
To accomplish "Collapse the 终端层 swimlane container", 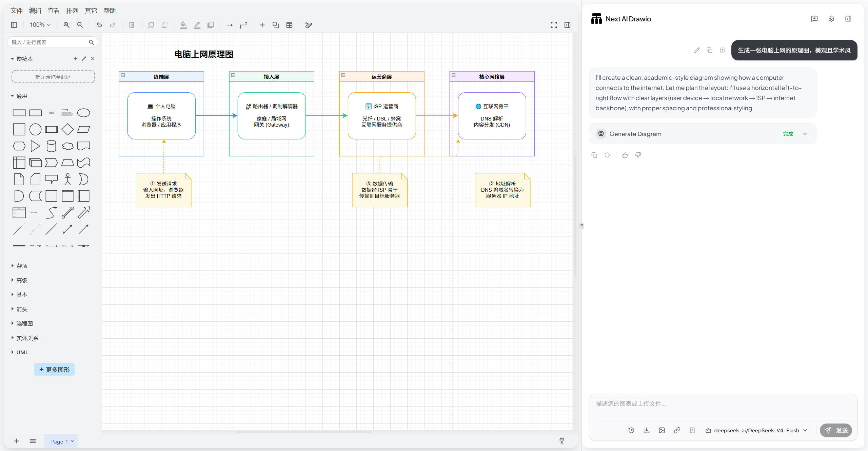I will tap(123, 75).
